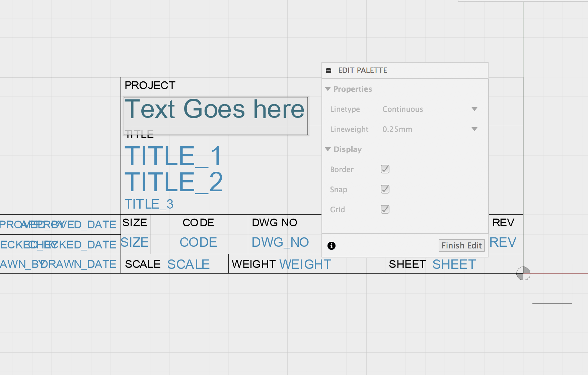The image size is (588, 375).
Task: Select the DRAWN_DATE attribute text
Action: 79,264
